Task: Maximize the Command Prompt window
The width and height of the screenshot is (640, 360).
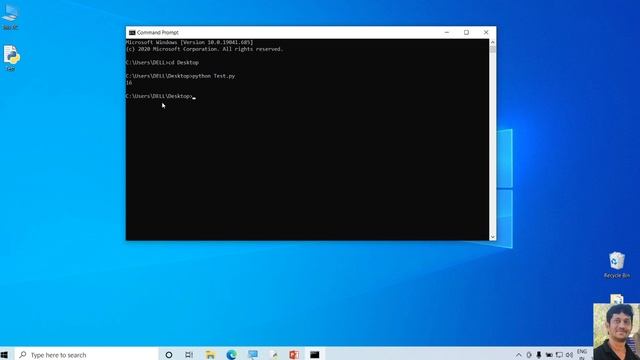Action: pos(466,33)
